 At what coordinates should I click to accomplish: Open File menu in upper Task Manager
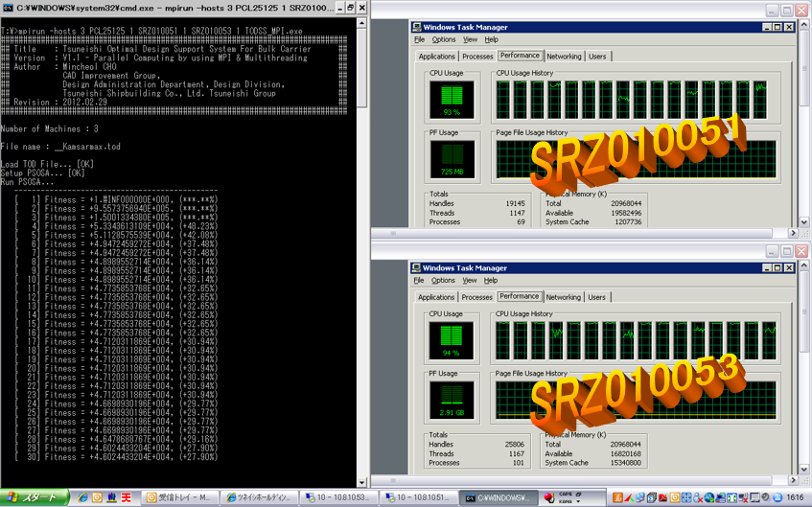click(419, 40)
